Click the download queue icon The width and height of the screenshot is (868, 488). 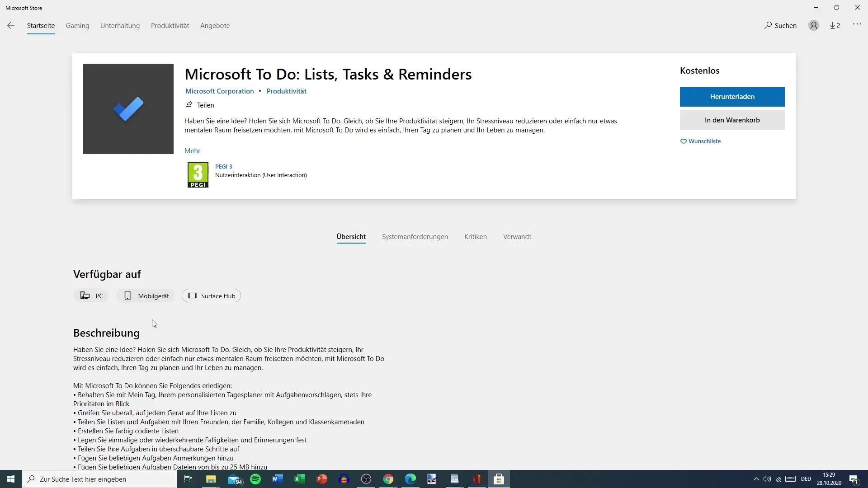pos(836,25)
